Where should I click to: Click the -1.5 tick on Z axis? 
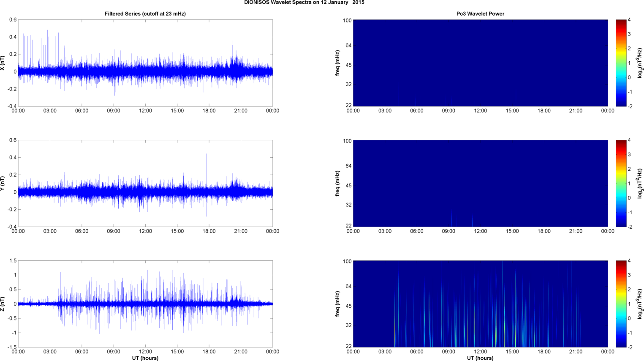coord(12,347)
